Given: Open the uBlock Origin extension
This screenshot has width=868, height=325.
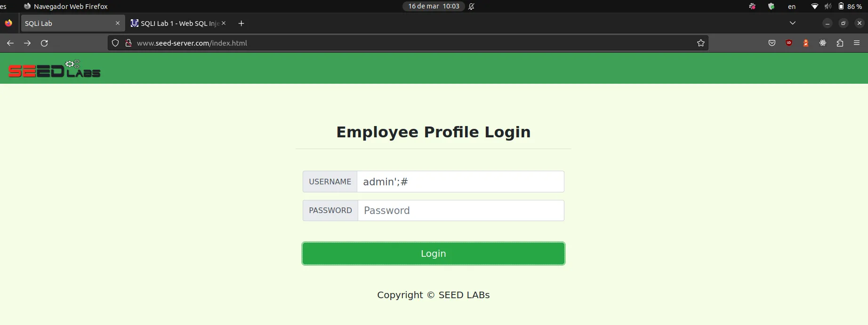Looking at the screenshot, I should (x=789, y=43).
